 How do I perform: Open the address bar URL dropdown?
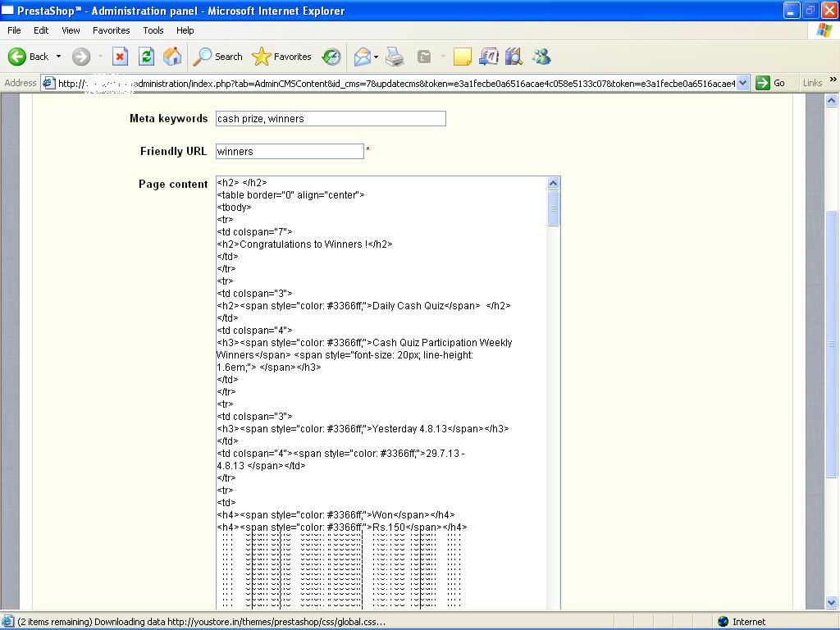[743, 83]
